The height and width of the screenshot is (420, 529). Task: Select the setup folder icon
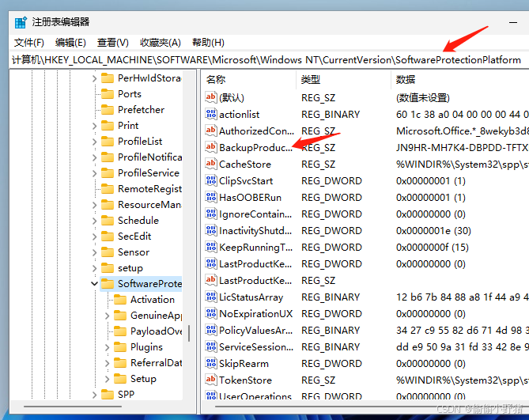(x=108, y=268)
